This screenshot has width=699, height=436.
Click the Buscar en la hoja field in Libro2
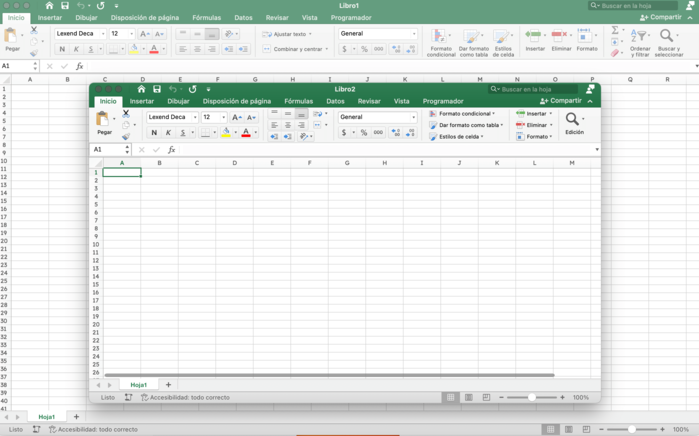point(533,89)
